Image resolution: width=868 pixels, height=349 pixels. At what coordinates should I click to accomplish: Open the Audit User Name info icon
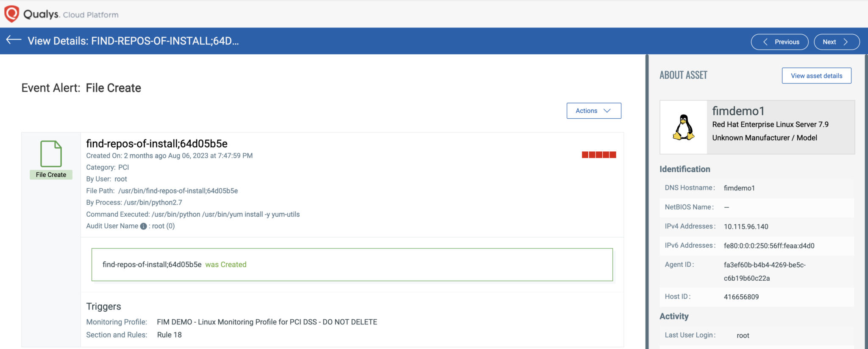(143, 226)
